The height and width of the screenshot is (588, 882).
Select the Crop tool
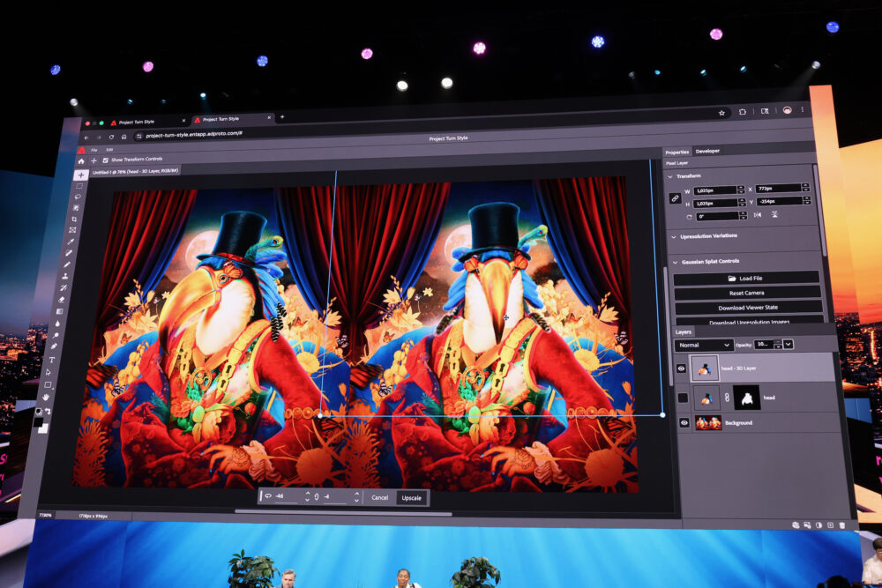[x=75, y=219]
